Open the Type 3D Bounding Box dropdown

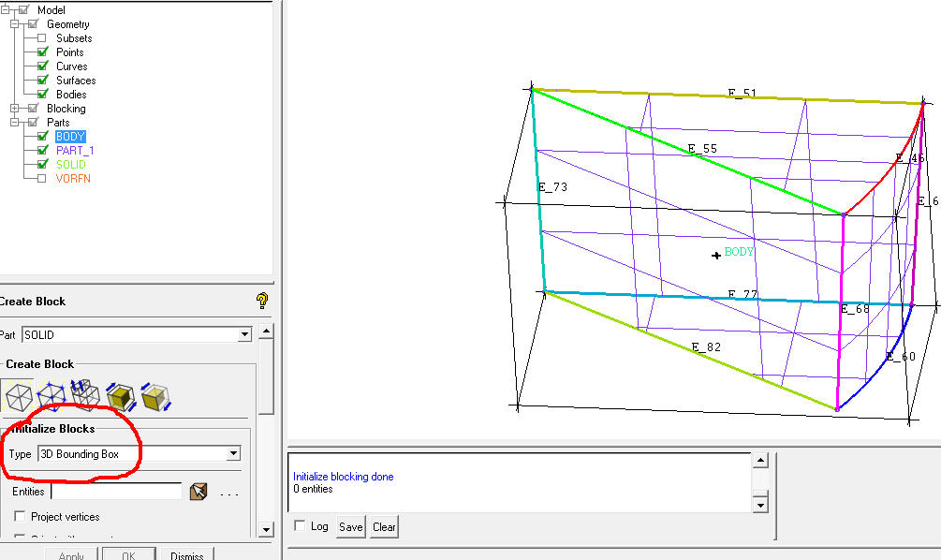pyautogui.click(x=233, y=454)
